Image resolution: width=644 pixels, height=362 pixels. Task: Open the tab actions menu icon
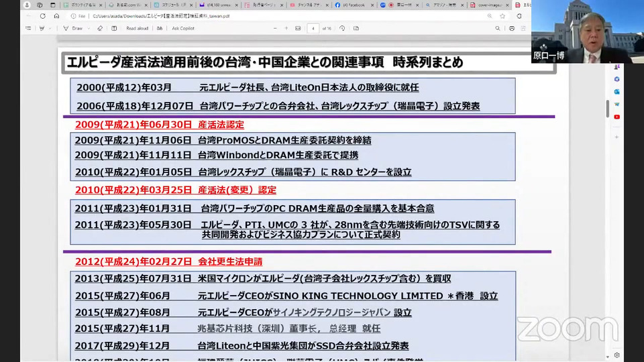coord(52,5)
